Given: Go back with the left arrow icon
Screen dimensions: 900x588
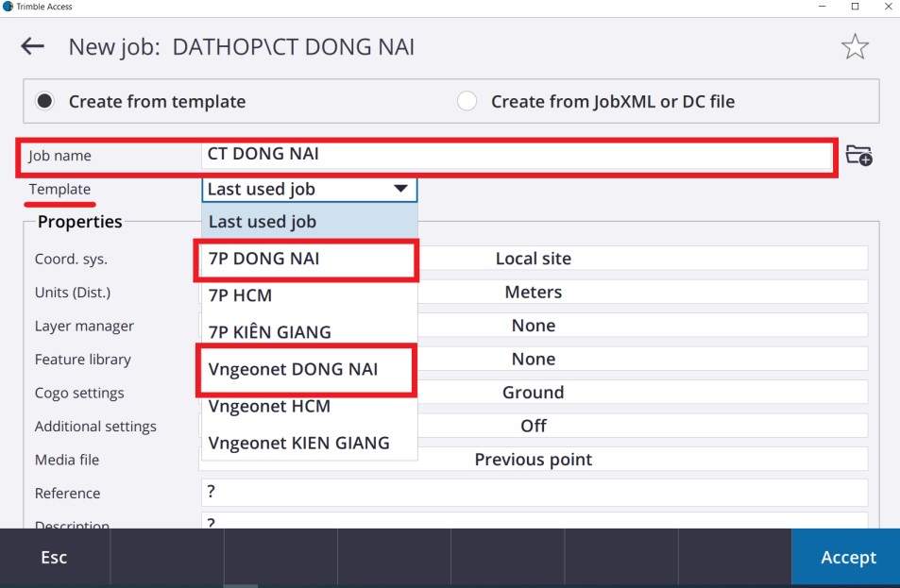Looking at the screenshot, I should coord(33,46).
